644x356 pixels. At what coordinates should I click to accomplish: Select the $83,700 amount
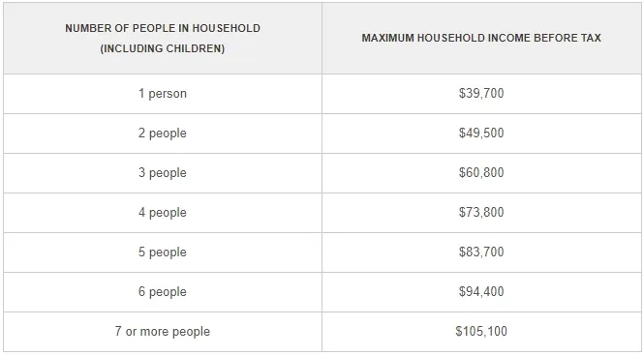click(x=481, y=252)
